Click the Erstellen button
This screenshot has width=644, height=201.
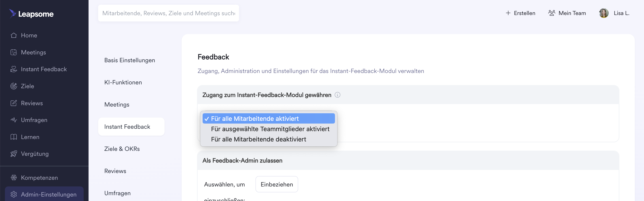pos(520,13)
